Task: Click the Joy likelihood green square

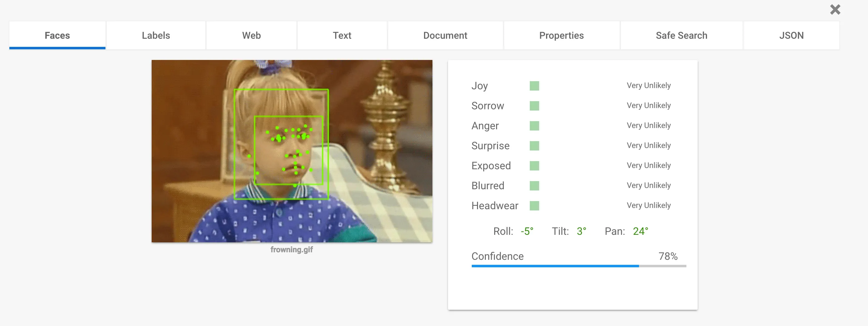Action: [x=534, y=86]
